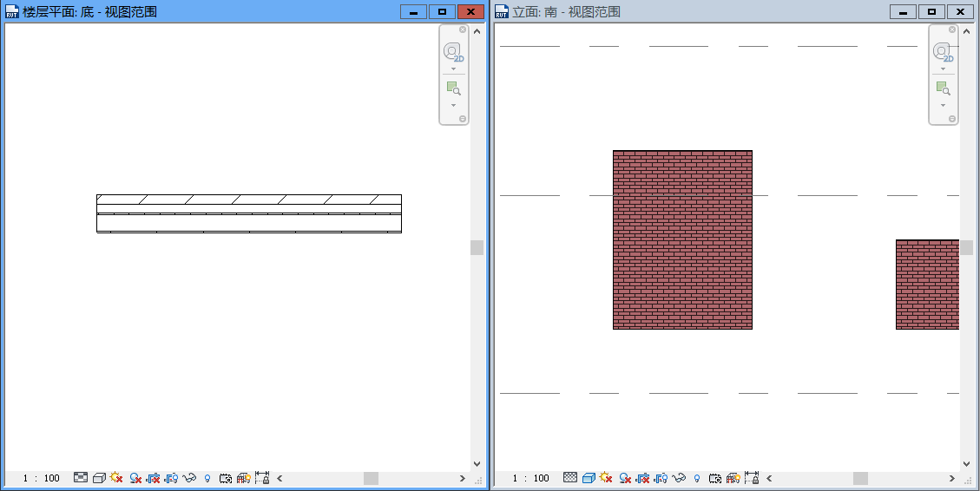Open Visual Style icon in floor plan view
The image size is (980, 491).
coord(99,478)
